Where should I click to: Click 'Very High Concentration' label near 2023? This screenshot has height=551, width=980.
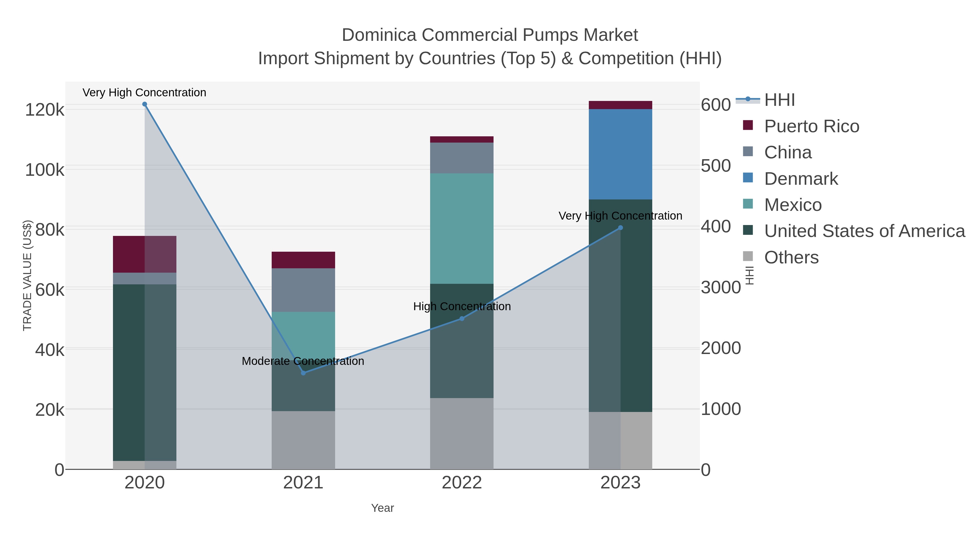click(620, 216)
